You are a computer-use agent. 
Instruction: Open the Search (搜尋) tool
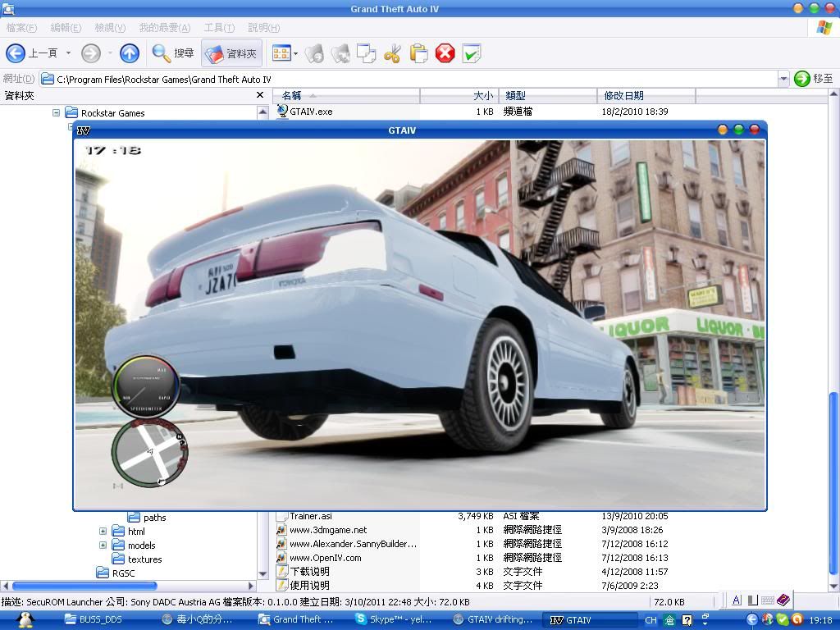pos(173,53)
